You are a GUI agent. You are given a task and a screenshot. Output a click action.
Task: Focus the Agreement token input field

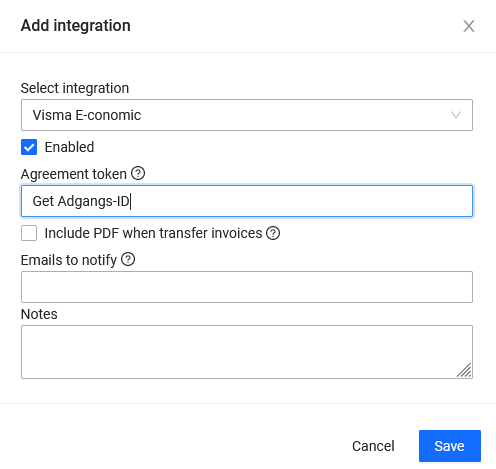click(x=247, y=201)
